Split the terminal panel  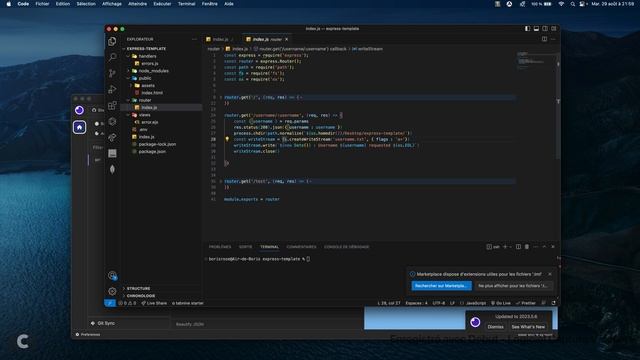[518, 247]
